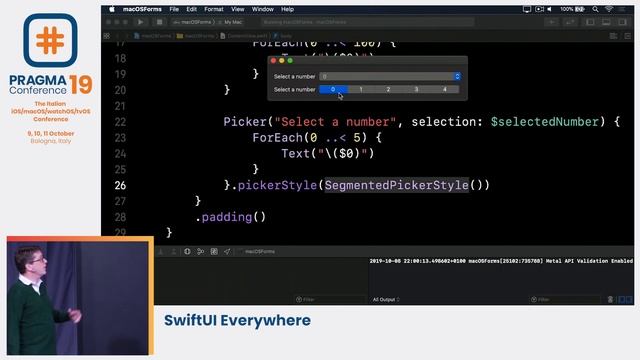Click ContentView.swift in jump bar
The height and width of the screenshot is (360, 640).
[244, 36]
